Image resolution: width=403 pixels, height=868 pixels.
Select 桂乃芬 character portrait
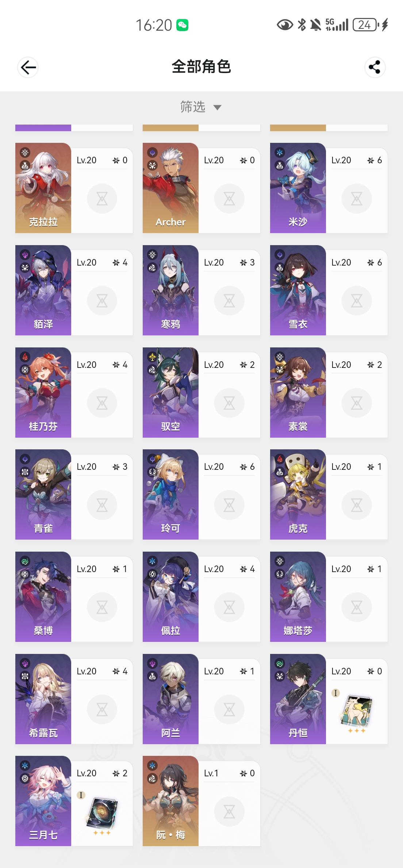(43, 392)
